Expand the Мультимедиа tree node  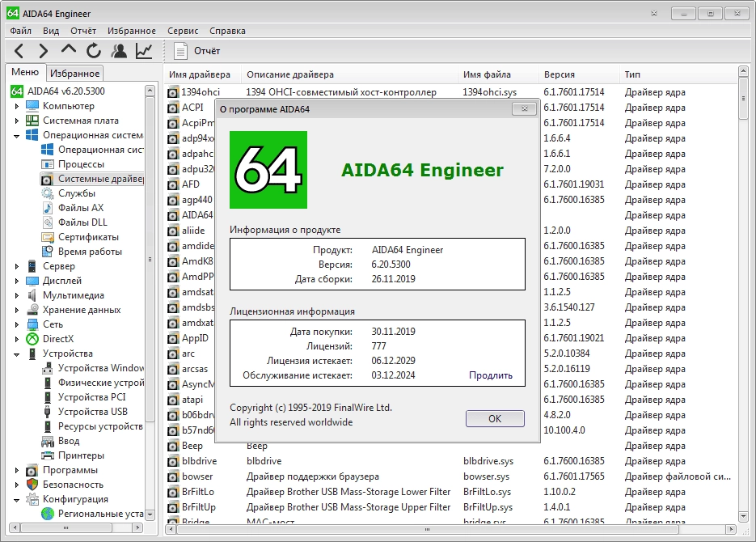(x=17, y=295)
